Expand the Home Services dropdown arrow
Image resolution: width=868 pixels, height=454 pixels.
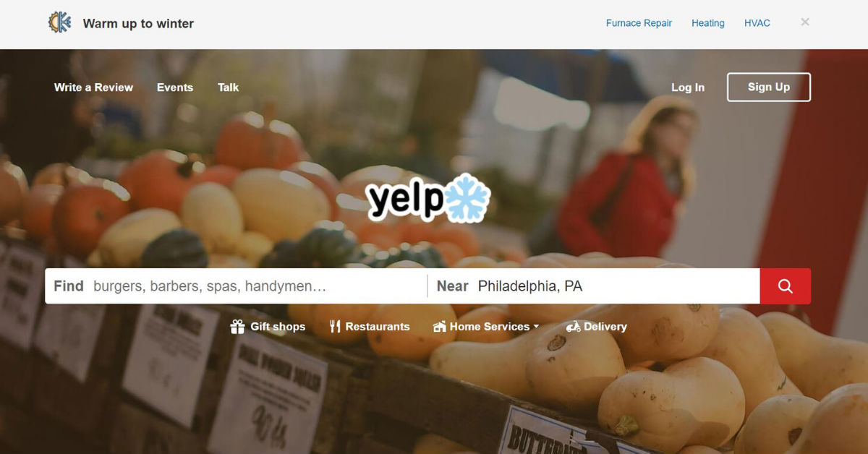pos(536,327)
